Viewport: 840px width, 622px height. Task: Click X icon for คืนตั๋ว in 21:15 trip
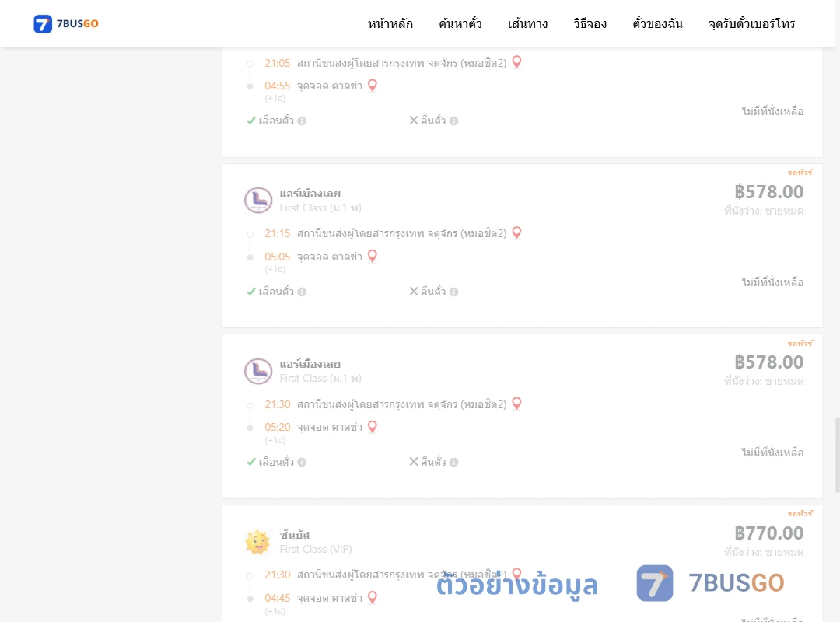tap(414, 291)
